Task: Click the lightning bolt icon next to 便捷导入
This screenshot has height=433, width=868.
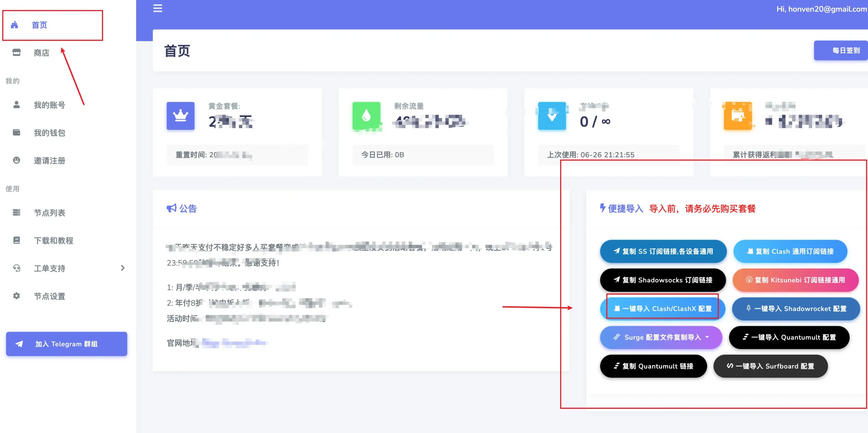Action: point(603,208)
